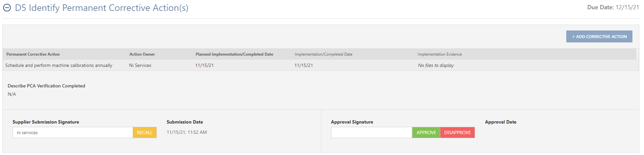
Task: Collapse the D5 section minus icon
Action: click(7, 8)
